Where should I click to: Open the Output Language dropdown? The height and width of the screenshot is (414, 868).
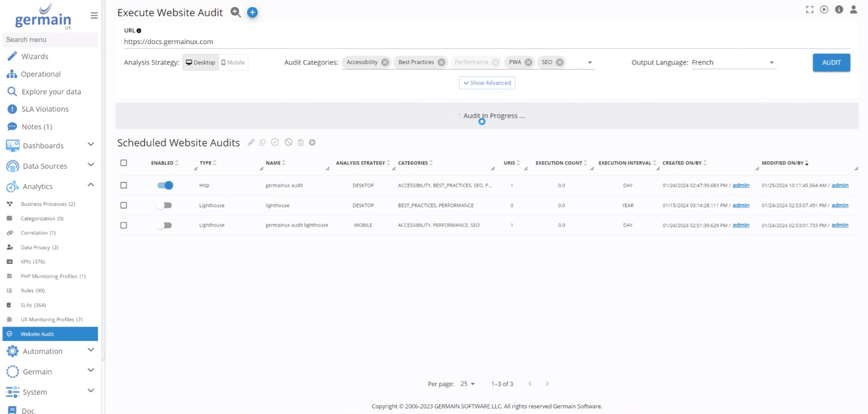pyautogui.click(x=771, y=62)
